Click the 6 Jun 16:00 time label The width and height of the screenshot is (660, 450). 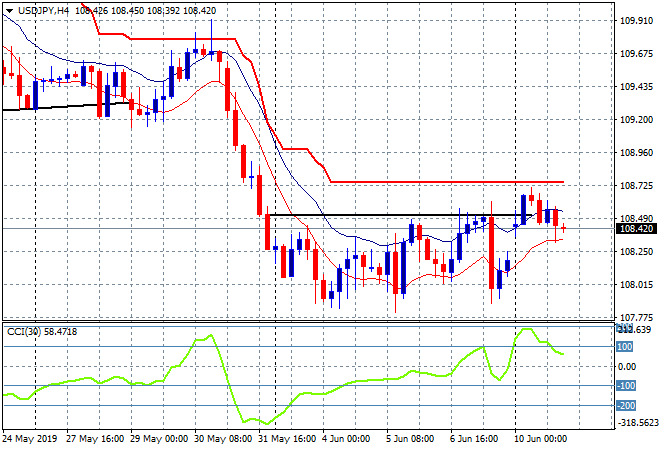click(x=474, y=439)
